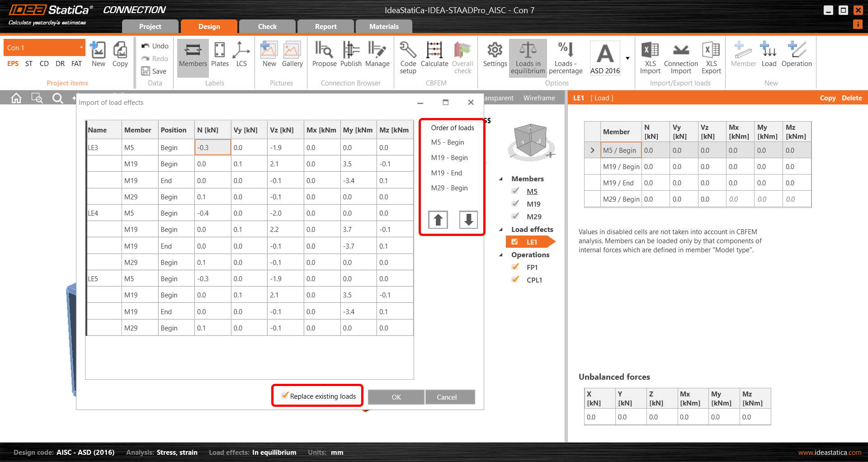Image resolution: width=868 pixels, height=462 pixels.
Task: Toggle the FP1 operation checkbox
Action: pos(515,267)
